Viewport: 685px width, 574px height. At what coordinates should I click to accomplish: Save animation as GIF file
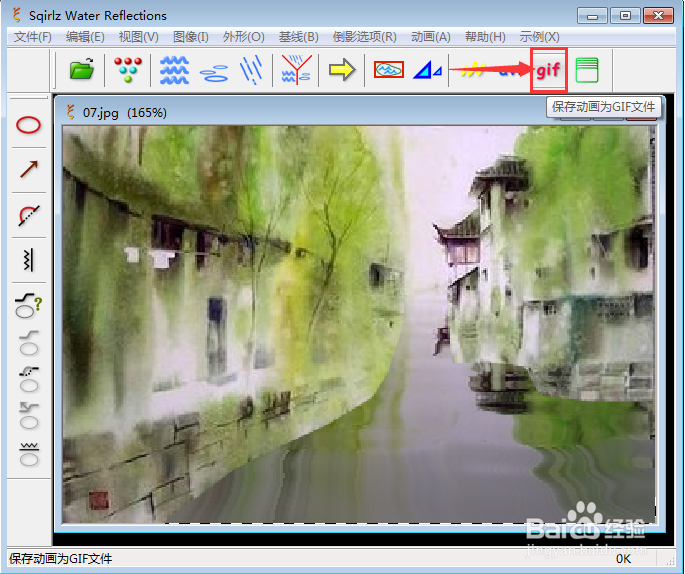549,70
